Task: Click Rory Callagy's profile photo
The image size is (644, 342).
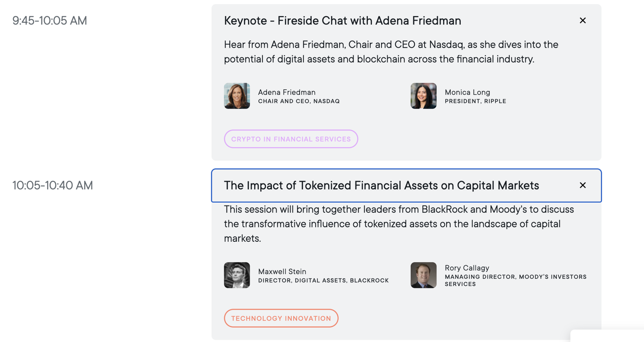Action: click(423, 275)
